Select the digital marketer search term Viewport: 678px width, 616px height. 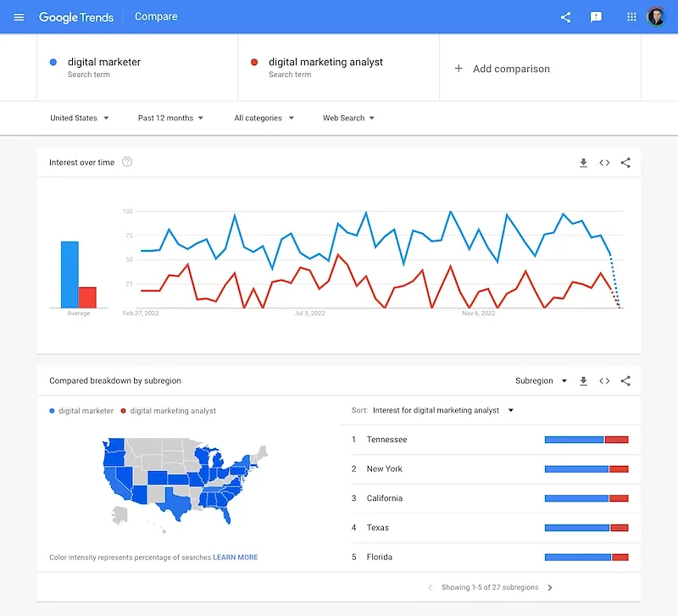click(x=137, y=68)
